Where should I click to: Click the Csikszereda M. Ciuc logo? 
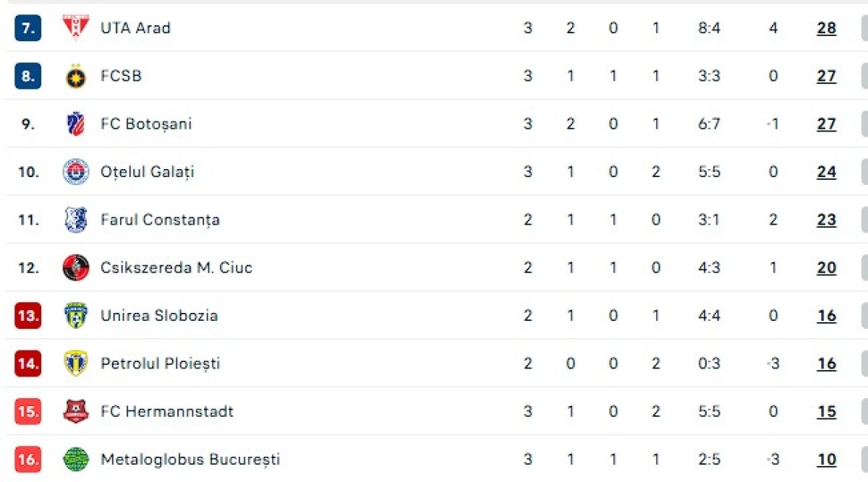75,267
